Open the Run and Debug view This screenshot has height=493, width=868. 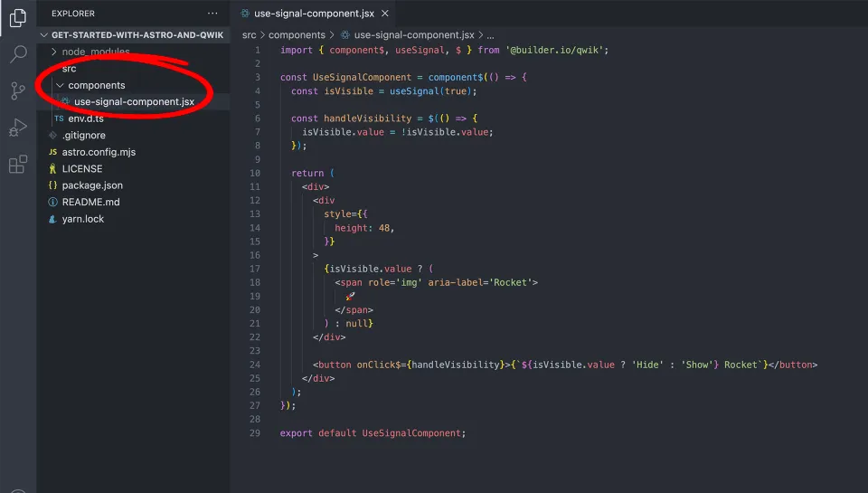coord(18,128)
